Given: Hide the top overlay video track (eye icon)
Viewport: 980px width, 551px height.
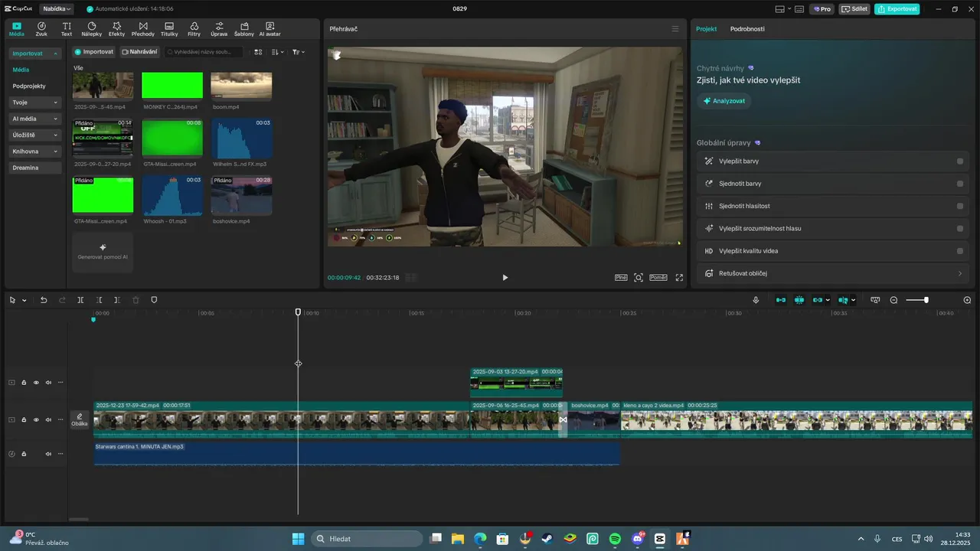Looking at the screenshot, I should tap(36, 383).
